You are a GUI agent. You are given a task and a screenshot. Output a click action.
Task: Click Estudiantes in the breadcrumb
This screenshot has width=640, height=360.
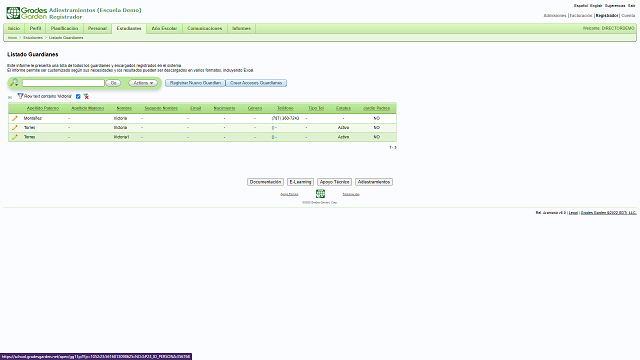(x=33, y=38)
